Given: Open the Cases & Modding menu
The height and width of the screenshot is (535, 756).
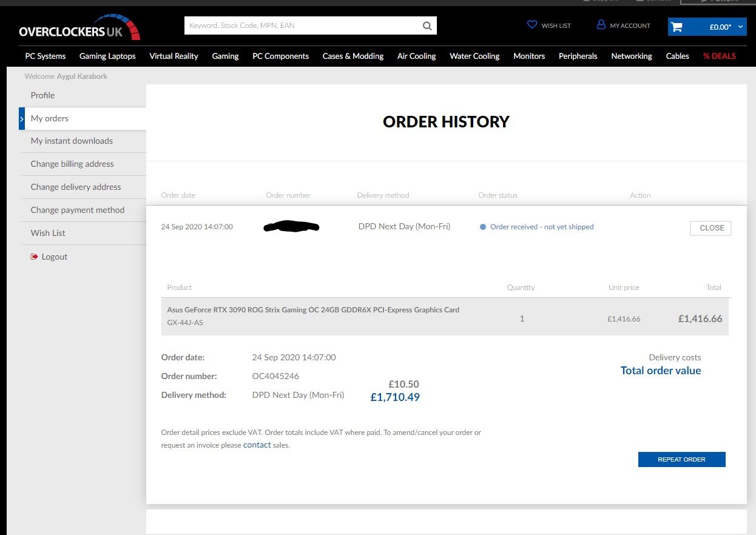Looking at the screenshot, I should (353, 56).
